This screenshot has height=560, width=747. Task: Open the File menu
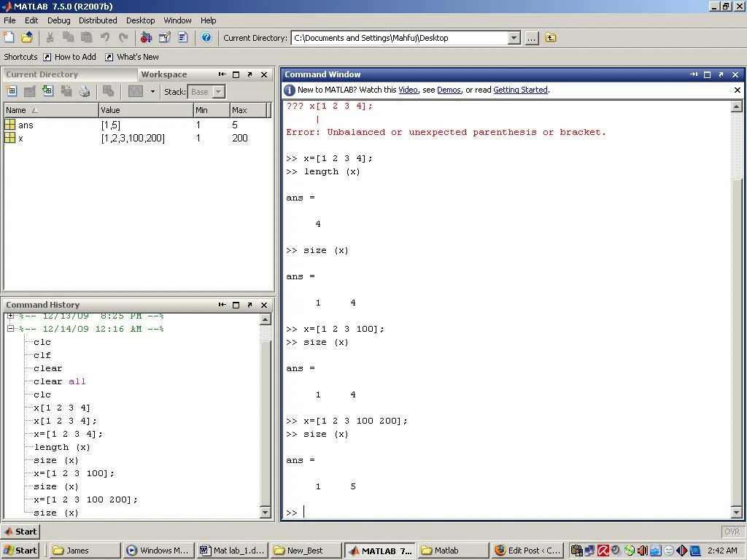(9, 20)
